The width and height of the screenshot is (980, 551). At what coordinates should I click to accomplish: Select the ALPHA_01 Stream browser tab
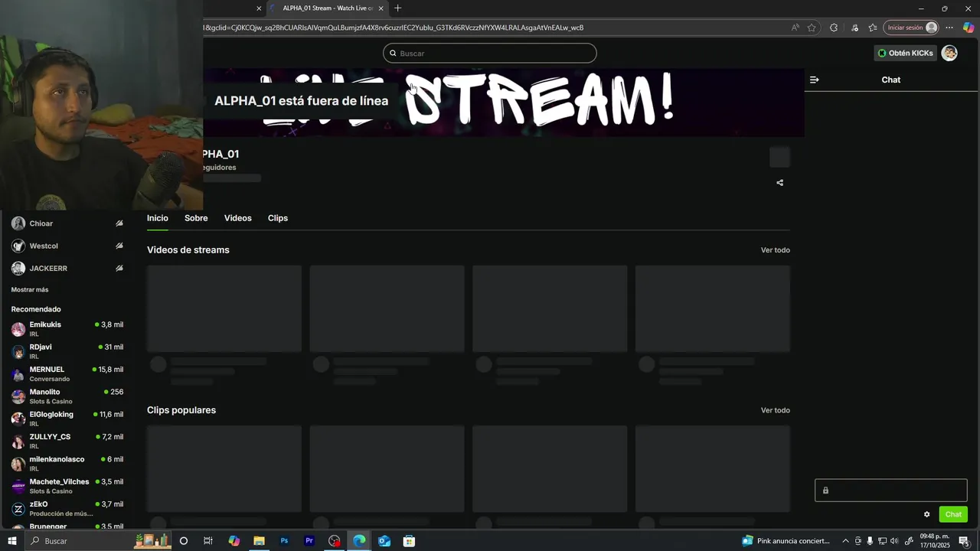(x=328, y=8)
